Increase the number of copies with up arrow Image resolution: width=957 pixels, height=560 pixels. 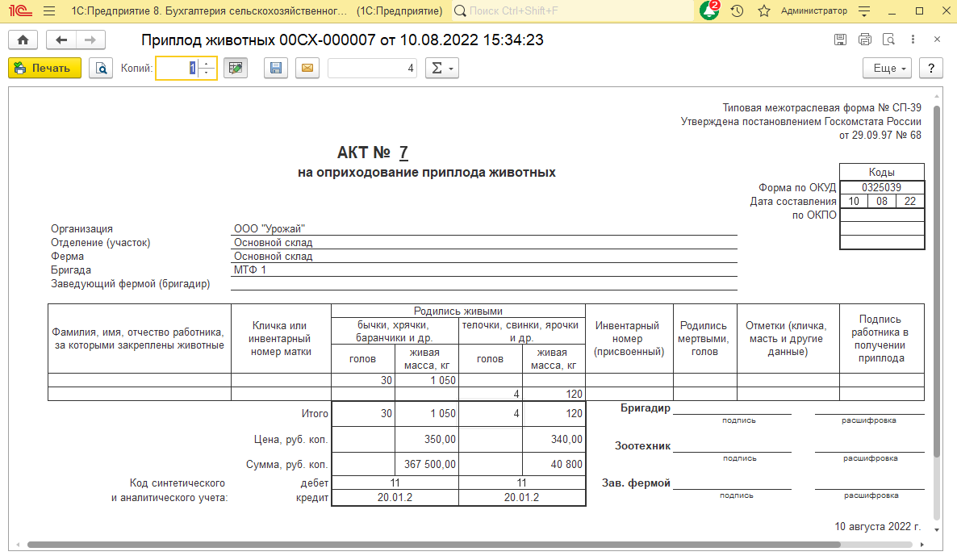click(207, 64)
